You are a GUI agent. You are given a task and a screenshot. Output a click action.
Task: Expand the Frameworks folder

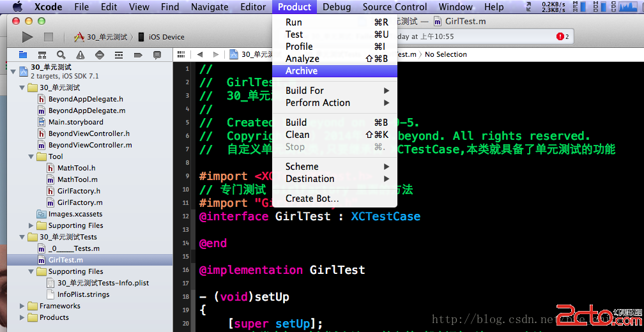point(23,306)
